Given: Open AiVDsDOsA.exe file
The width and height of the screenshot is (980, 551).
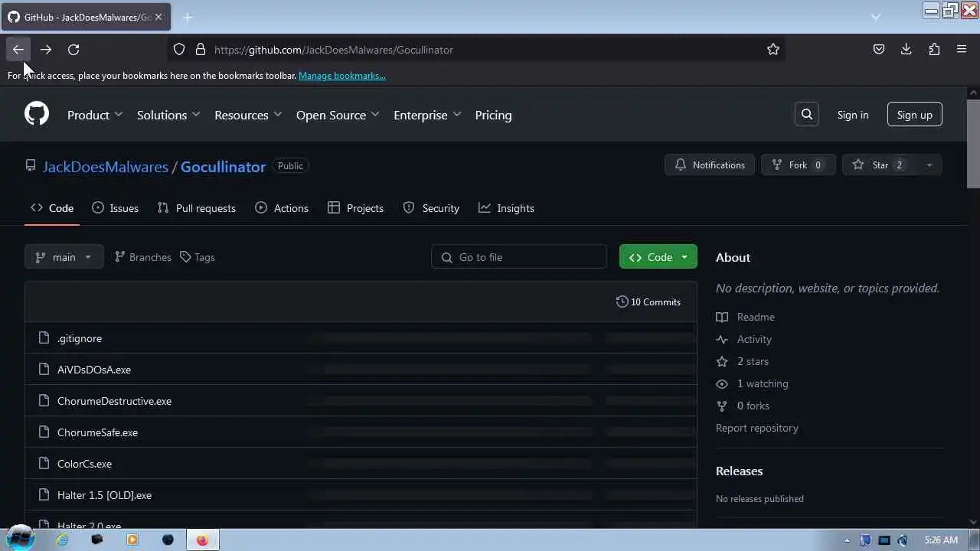Looking at the screenshot, I should 94,370.
